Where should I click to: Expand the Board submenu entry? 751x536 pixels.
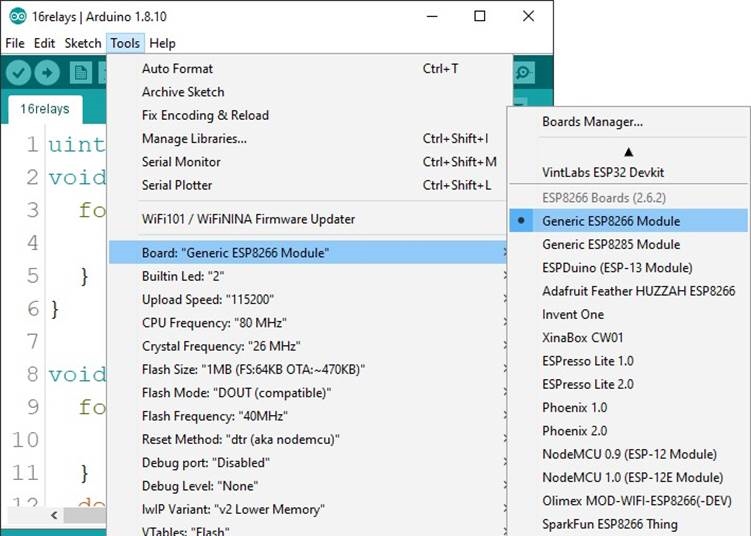[307, 253]
